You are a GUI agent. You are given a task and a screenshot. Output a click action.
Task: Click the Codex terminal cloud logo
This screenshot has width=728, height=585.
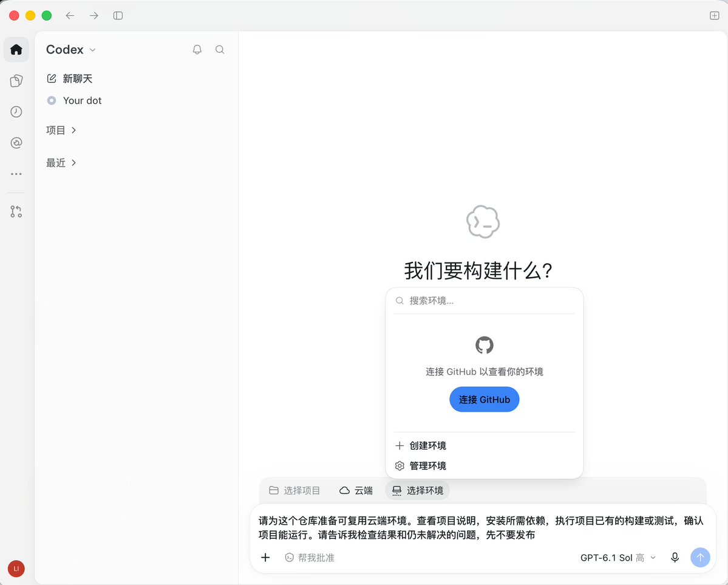[483, 222]
